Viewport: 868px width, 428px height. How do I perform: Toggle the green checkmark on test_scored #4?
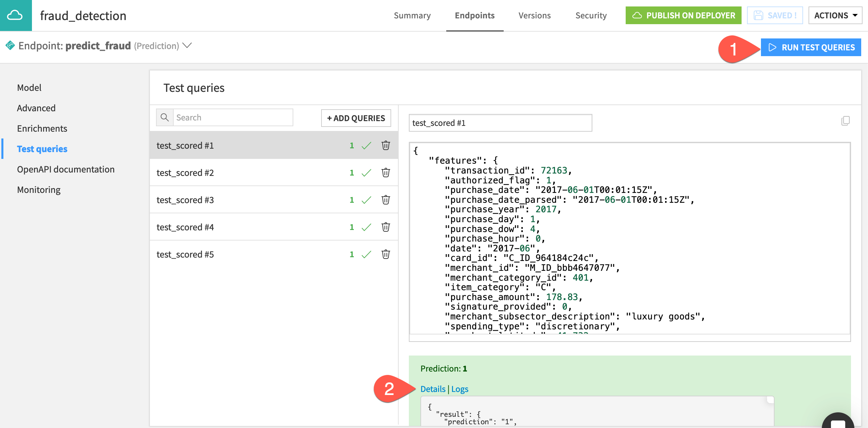click(366, 227)
